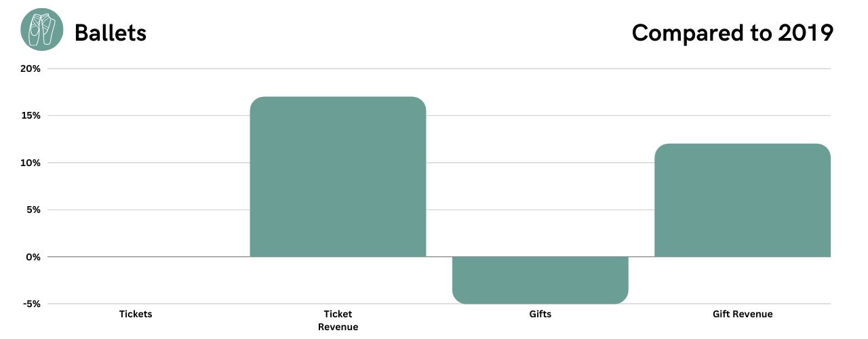Click the "Tickets" category label

coord(136,314)
